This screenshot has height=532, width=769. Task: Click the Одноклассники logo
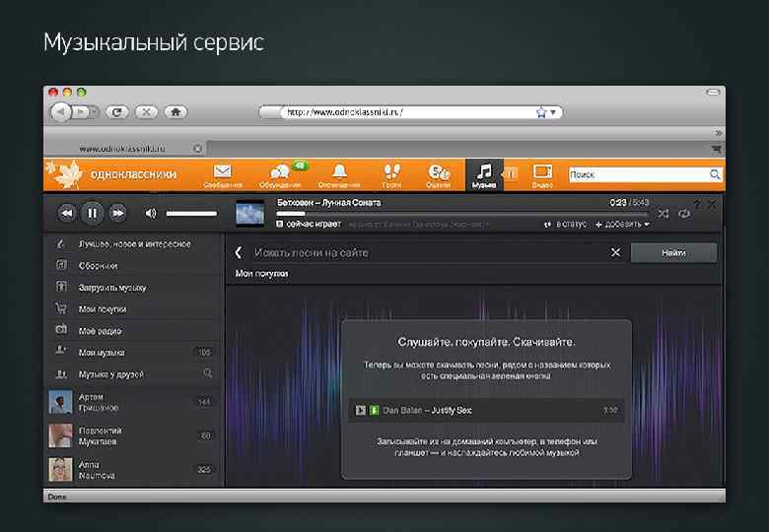(111, 174)
